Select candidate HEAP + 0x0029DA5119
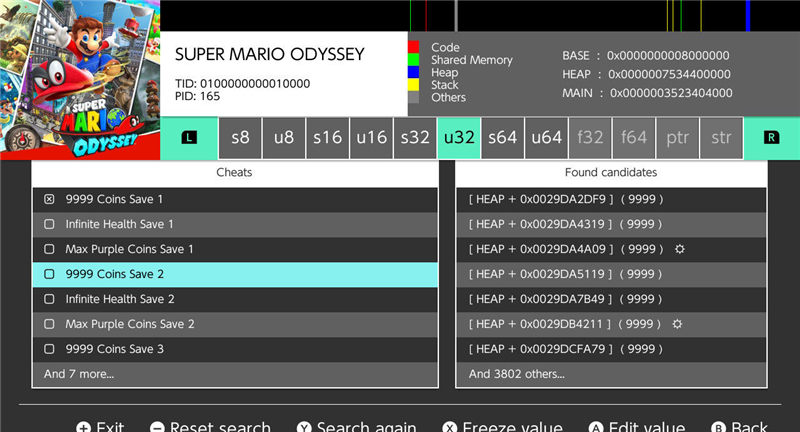Screen dimensions: 800x432 click(x=611, y=274)
